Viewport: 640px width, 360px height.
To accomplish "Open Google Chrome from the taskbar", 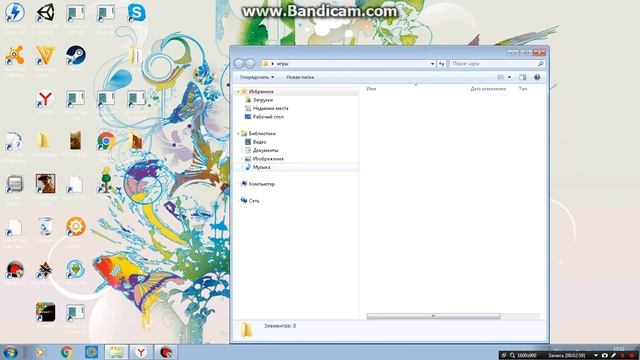I will (x=67, y=352).
